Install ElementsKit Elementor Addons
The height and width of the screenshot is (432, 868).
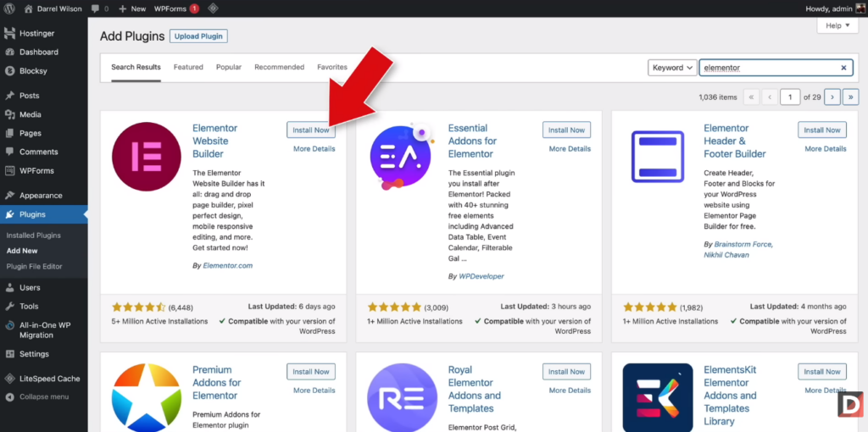pyautogui.click(x=822, y=372)
